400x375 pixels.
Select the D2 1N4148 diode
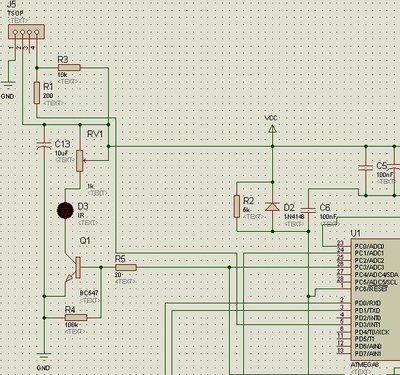click(272, 207)
